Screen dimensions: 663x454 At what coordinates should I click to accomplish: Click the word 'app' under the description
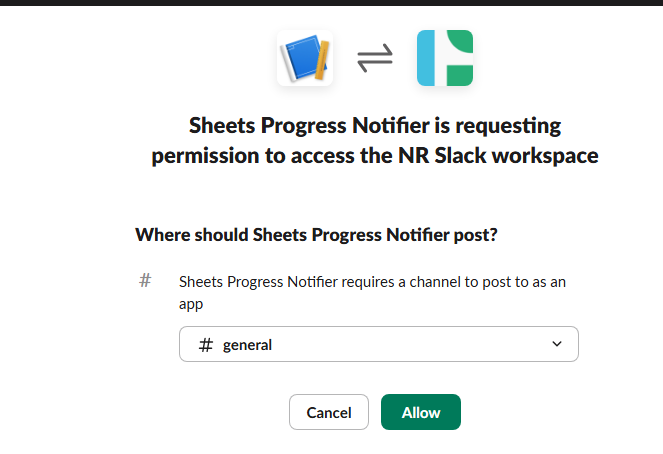tap(191, 305)
